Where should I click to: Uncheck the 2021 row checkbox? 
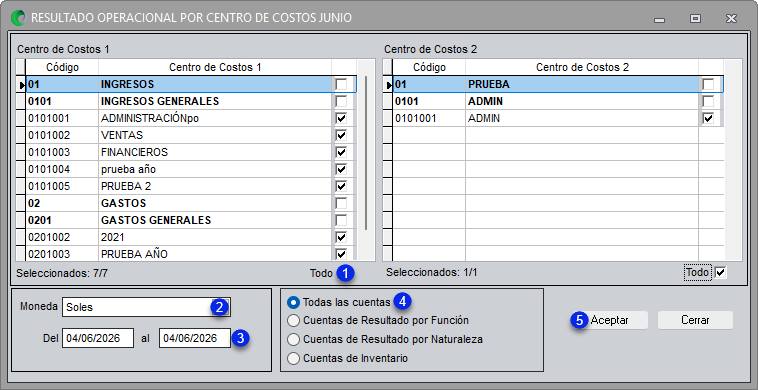341,237
